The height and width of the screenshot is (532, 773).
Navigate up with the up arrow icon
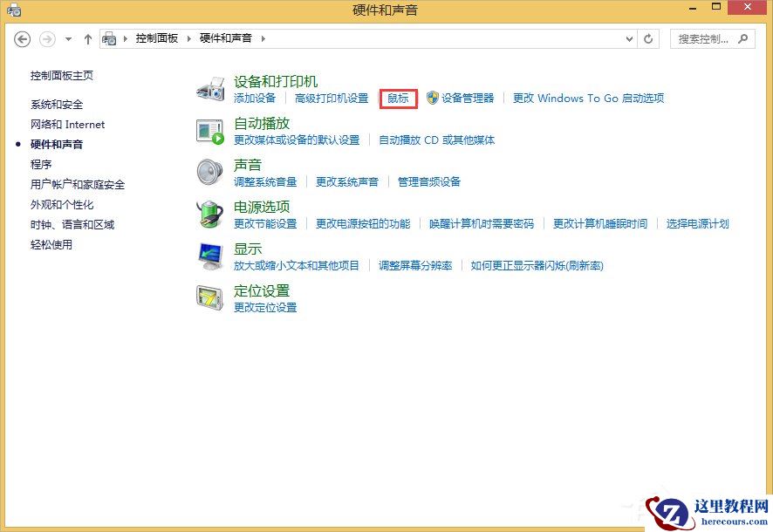coord(88,38)
